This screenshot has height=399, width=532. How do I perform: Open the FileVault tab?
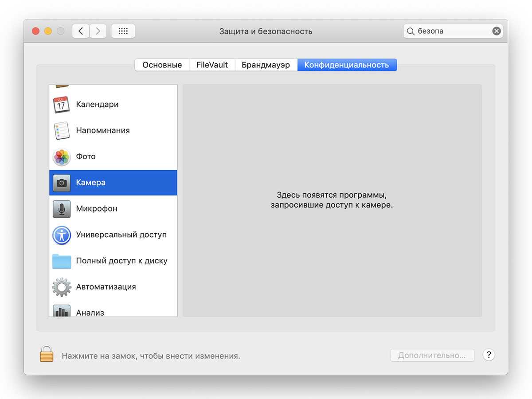pos(212,65)
